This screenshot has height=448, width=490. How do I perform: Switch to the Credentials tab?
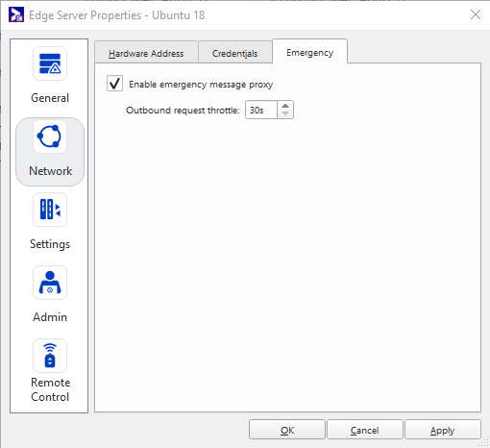235,53
